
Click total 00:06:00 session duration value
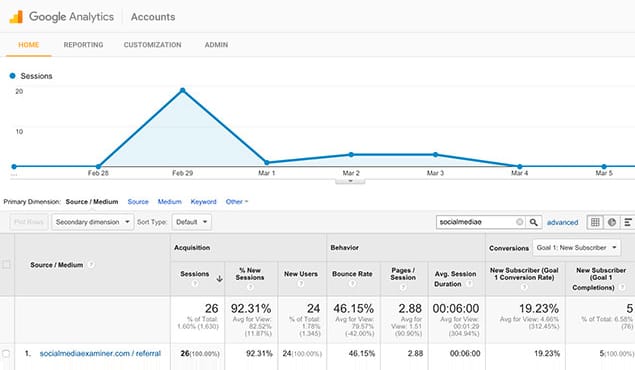click(x=456, y=308)
